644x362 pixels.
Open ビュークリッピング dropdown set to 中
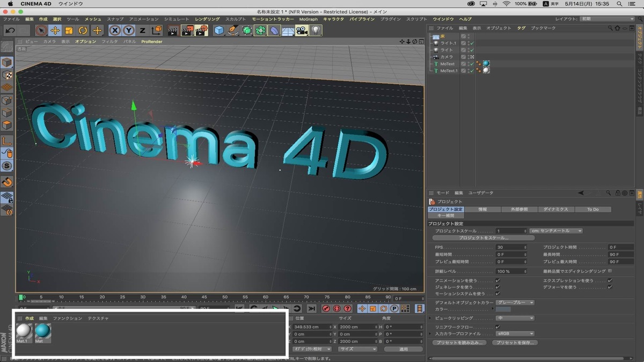[x=515, y=318]
